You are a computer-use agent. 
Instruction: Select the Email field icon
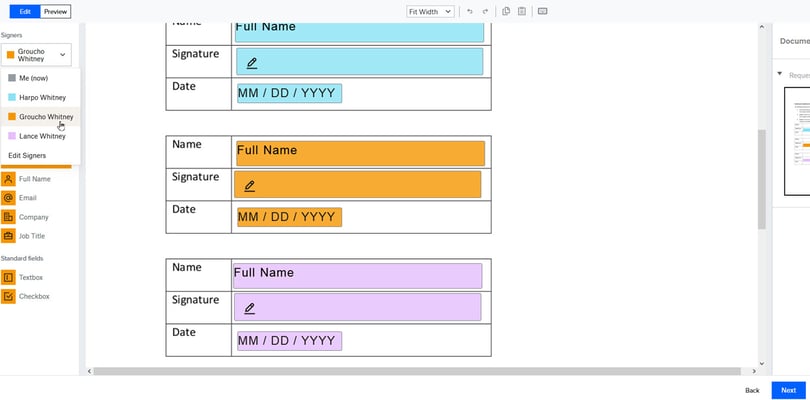(x=8, y=198)
